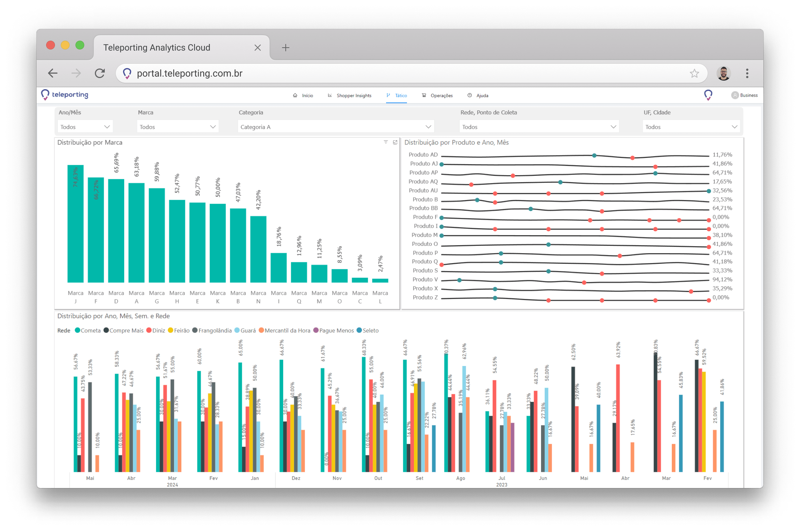The image size is (800, 532).
Task: Expand the UF, Cidade dropdown
Action: 691,127
